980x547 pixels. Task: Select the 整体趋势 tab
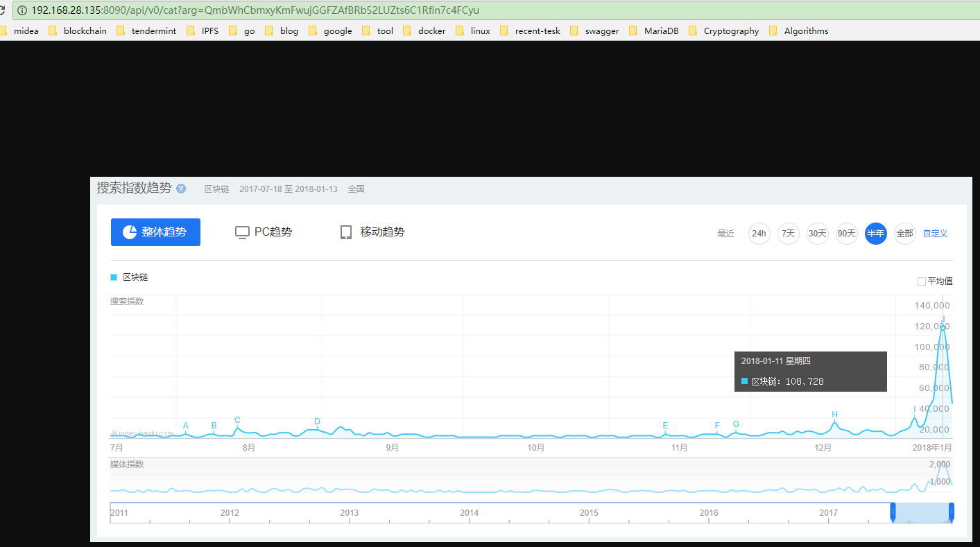tap(155, 232)
